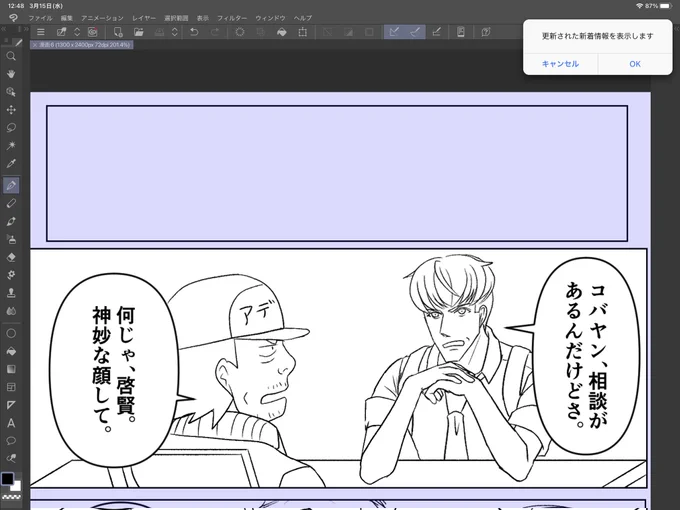
Task: Expand the stepper arrows beside the edit icon
Action: tap(77, 32)
